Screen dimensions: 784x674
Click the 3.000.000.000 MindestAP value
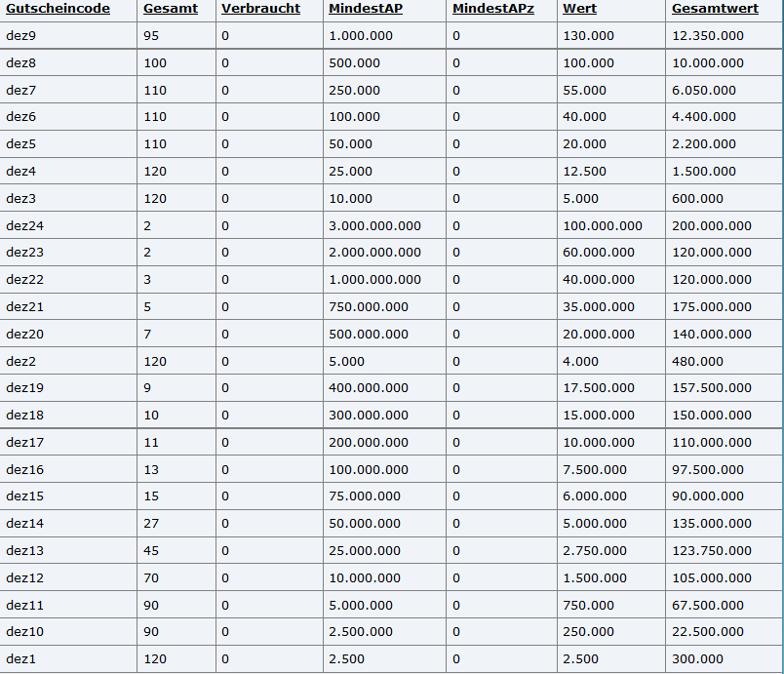point(374,225)
